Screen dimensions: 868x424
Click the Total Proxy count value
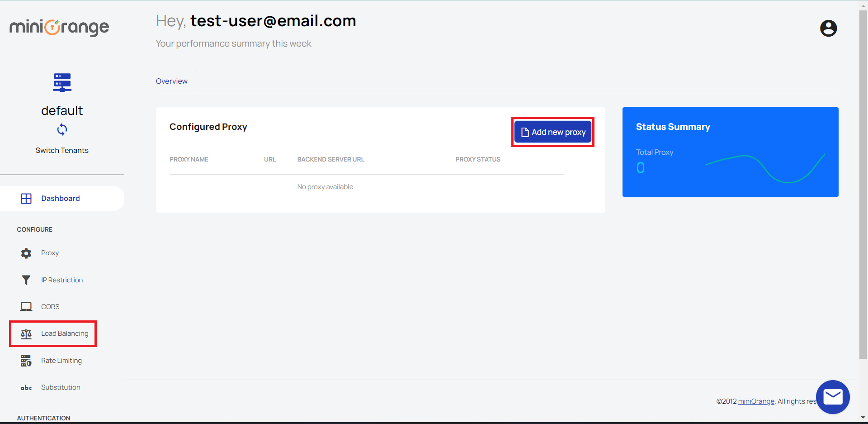tap(641, 168)
